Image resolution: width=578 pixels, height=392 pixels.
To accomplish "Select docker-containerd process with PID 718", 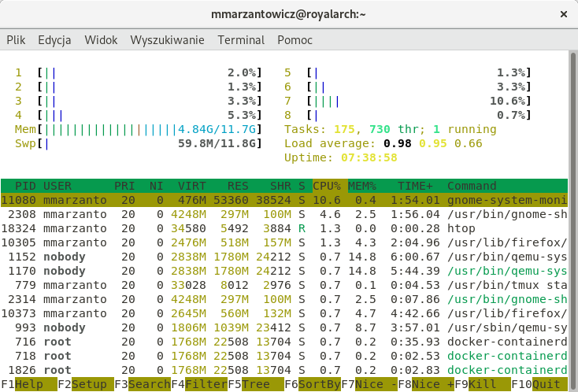I will [284, 356].
